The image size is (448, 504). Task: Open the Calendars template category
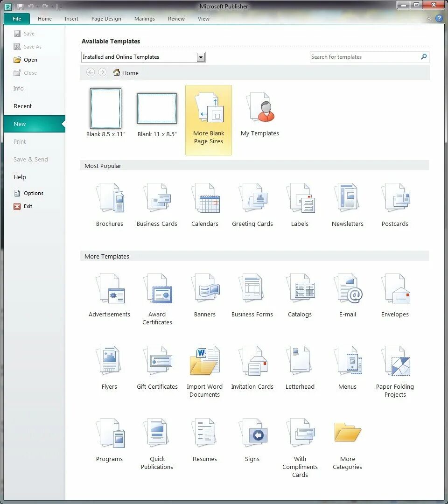tap(205, 205)
